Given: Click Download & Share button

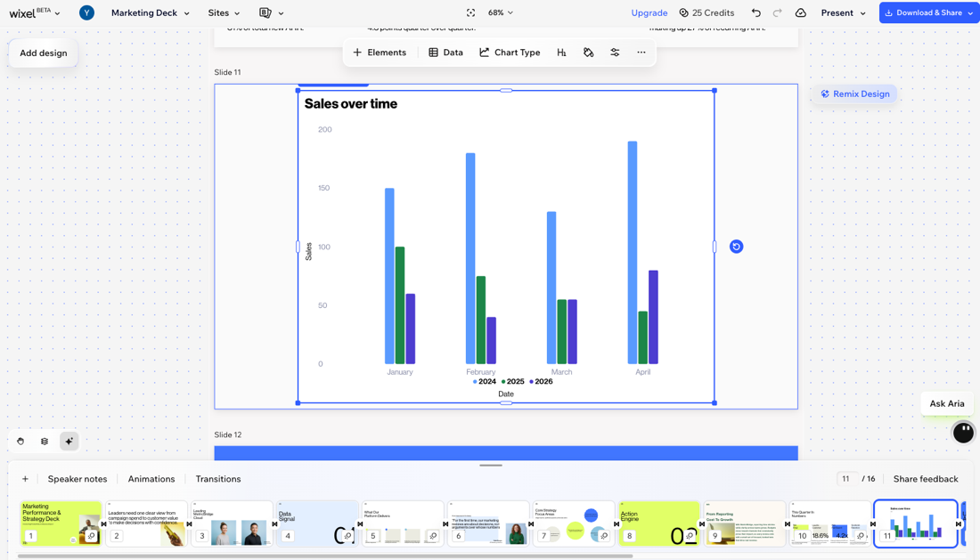Looking at the screenshot, I should pyautogui.click(x=928, y=12).
